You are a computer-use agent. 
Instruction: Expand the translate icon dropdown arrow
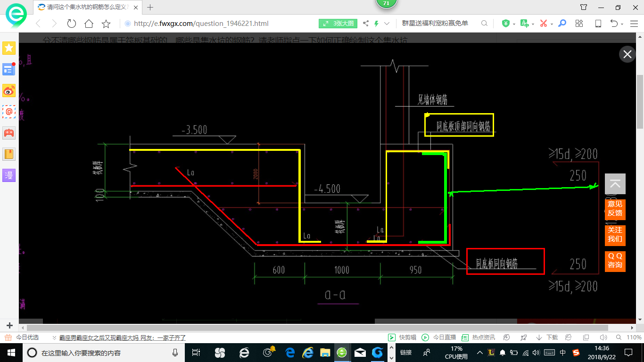(x=533, y=24)
